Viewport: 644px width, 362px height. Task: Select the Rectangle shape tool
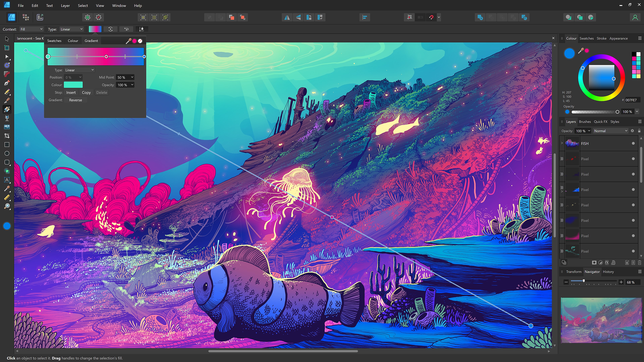click(7, 145)
